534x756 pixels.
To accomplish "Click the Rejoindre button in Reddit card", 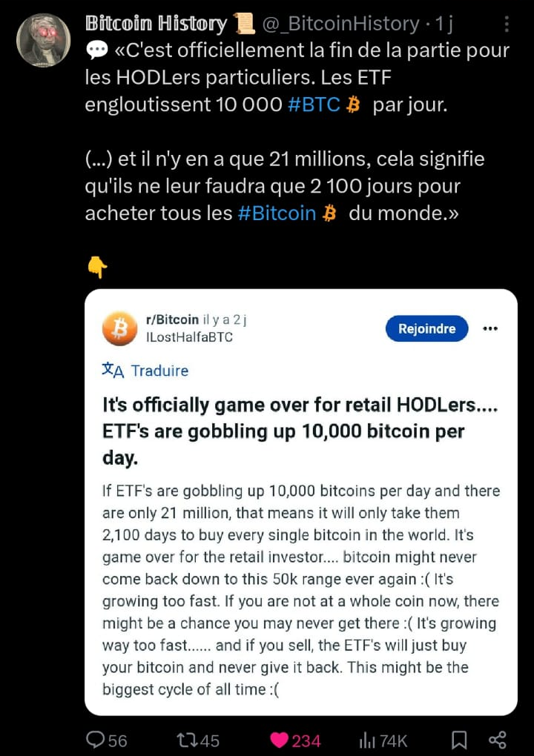I will tap(427, 328).
